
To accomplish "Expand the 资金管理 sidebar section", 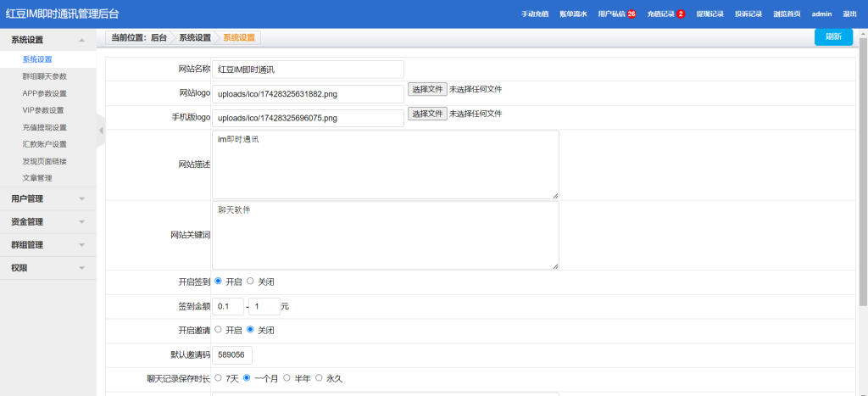I will point(47,221).
